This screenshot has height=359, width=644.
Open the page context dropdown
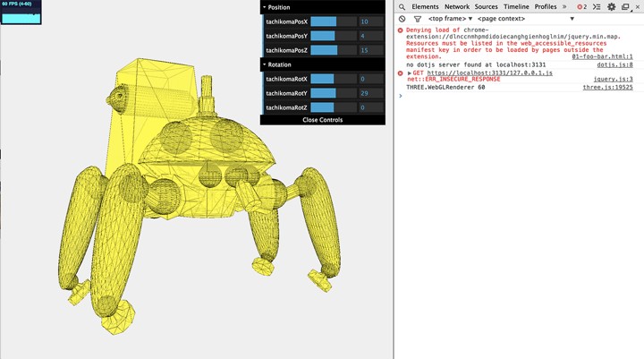526,19
